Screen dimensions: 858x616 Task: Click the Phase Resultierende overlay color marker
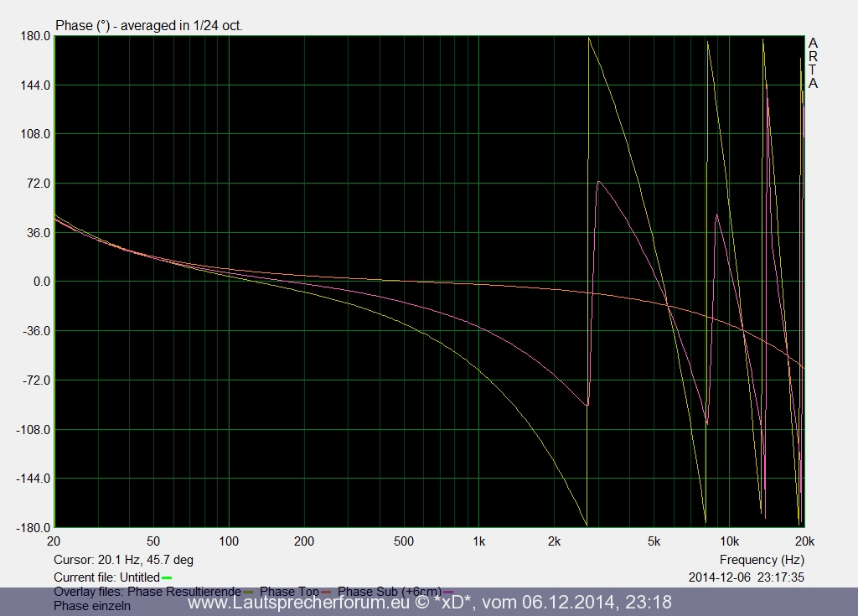[248, 593]
